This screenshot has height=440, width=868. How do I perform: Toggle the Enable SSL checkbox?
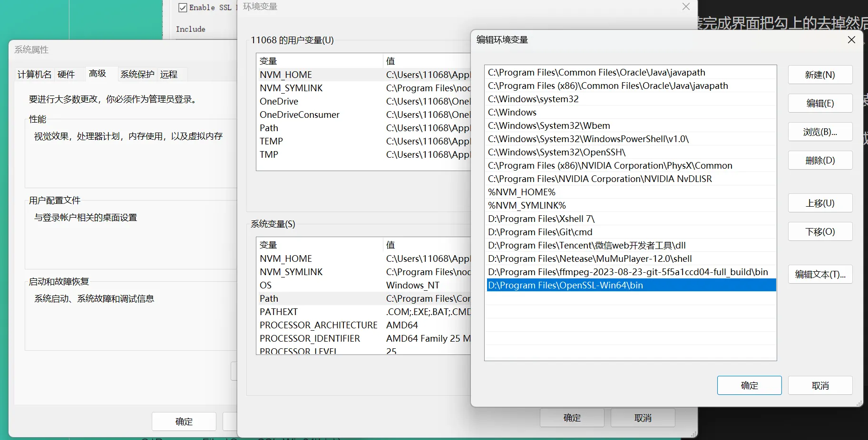coord(183,8)
